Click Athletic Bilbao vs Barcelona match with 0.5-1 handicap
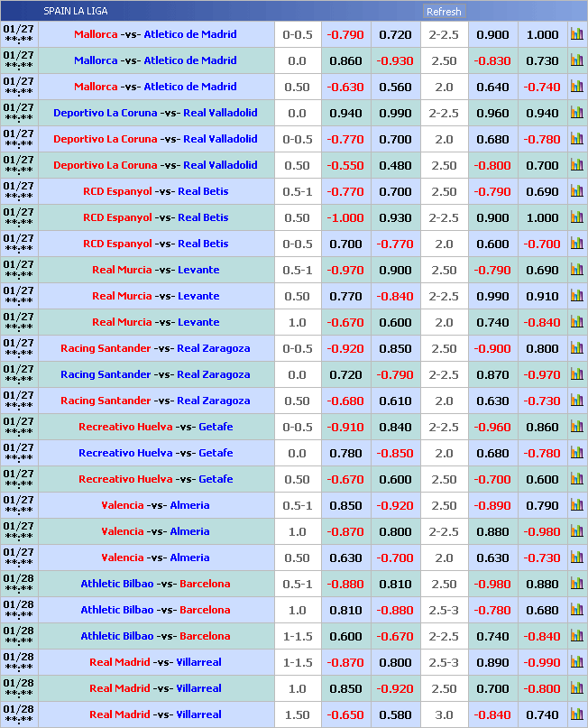 pyautogui.click(x=155, y=584)
